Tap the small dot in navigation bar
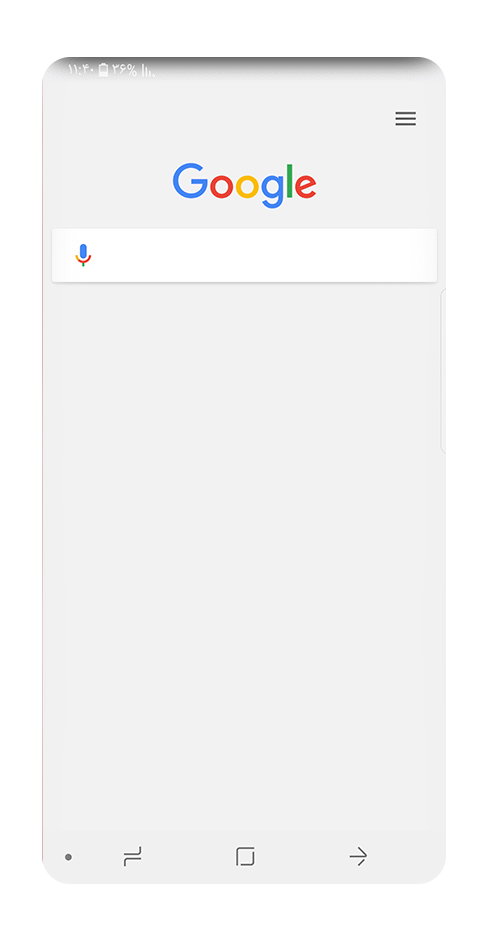This screenshot has height=934, width=501. point(69,857)
